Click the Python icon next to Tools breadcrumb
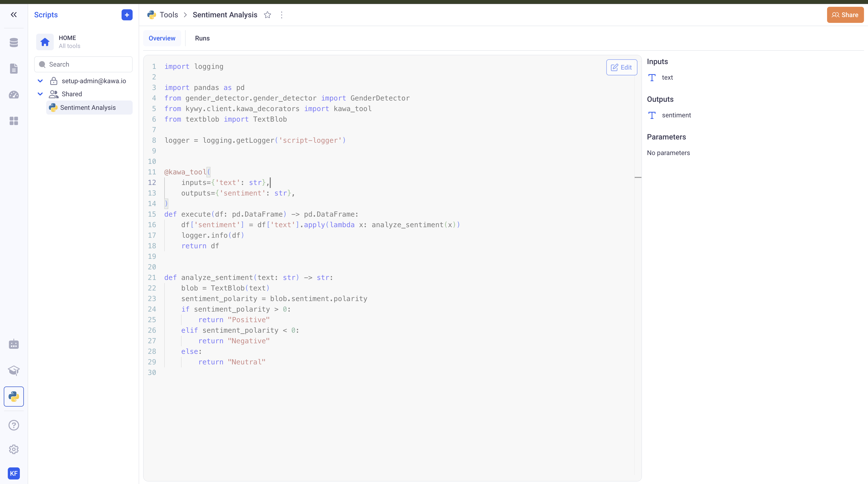 point(152,15)
